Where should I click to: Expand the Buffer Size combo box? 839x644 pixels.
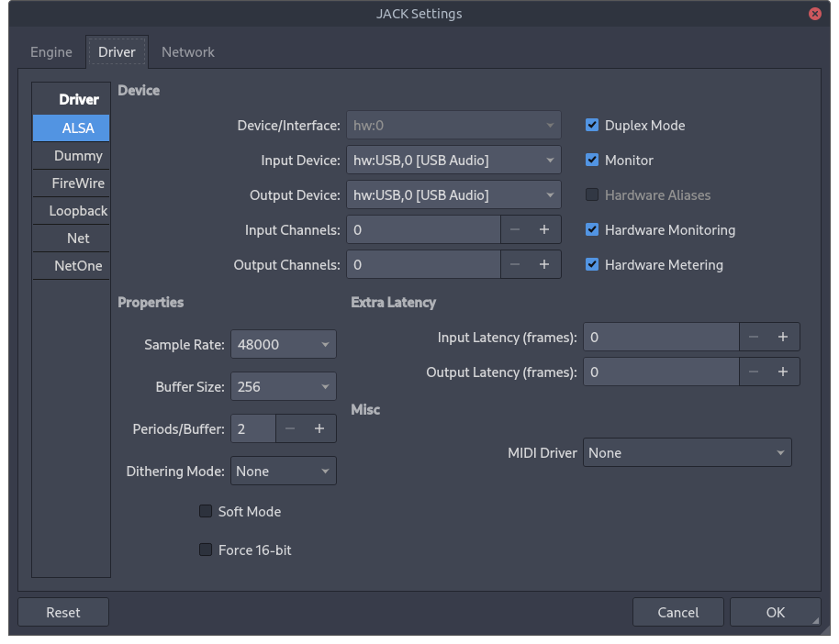pyautogui.click(x=283, y=387)
